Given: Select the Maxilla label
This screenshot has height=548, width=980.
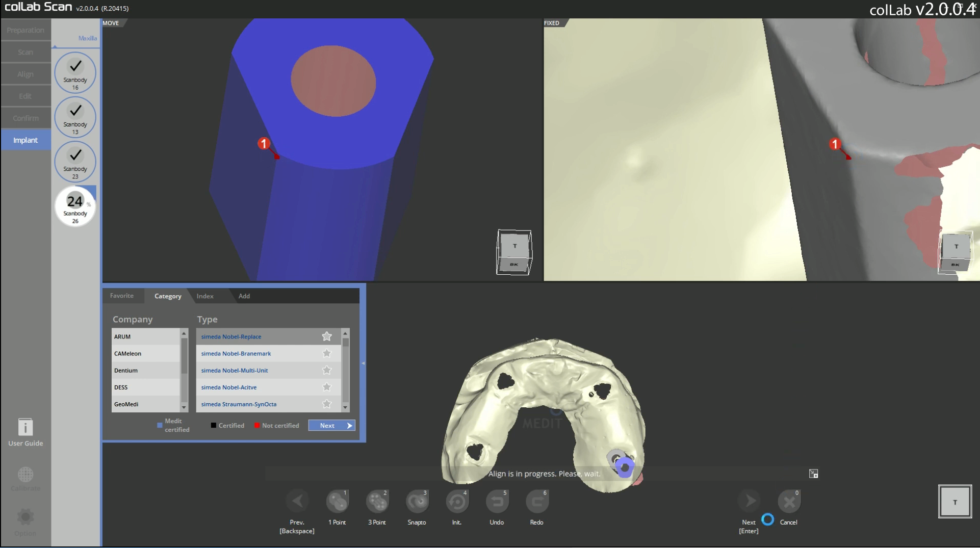Looking at the screenshot, I should coord(88,38).
